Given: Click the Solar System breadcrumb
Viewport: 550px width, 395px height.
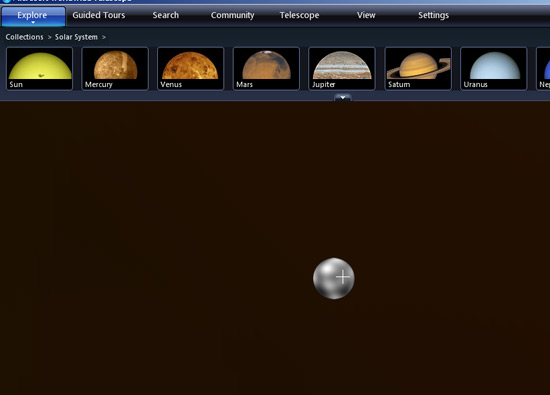Looking at the screenshot, I should click(x=76, y=37).
